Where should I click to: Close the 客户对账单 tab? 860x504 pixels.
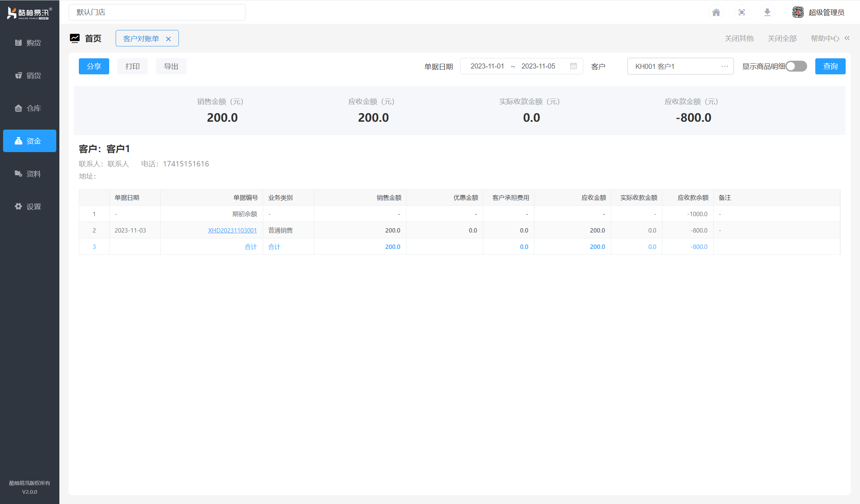click(168, 39)
